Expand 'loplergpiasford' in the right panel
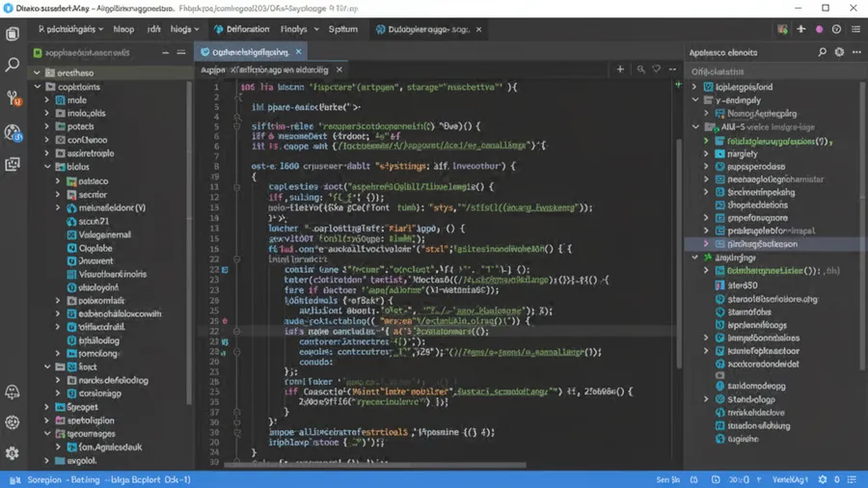The image size is (868, 488). 694,87
